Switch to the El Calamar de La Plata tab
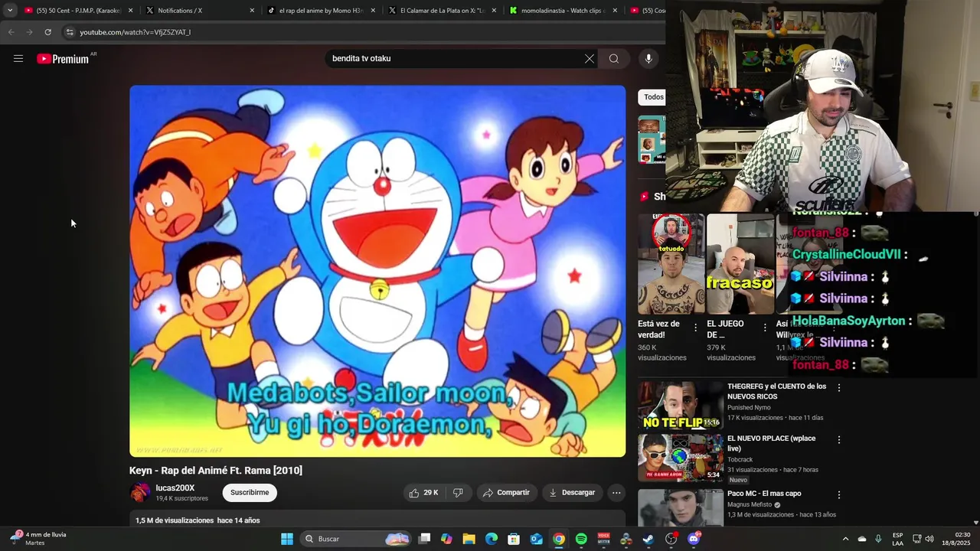The height and width of the screenshot is (551, 980). click(443, 11)
